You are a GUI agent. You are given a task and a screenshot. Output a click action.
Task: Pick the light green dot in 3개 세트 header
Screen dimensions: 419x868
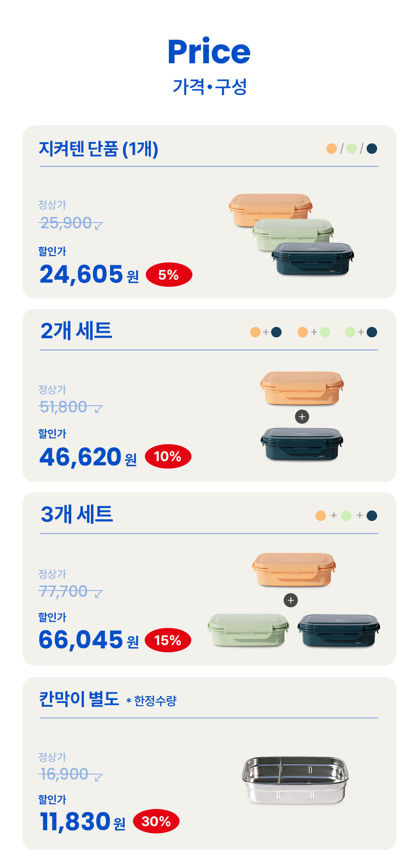tap(346, 516)
